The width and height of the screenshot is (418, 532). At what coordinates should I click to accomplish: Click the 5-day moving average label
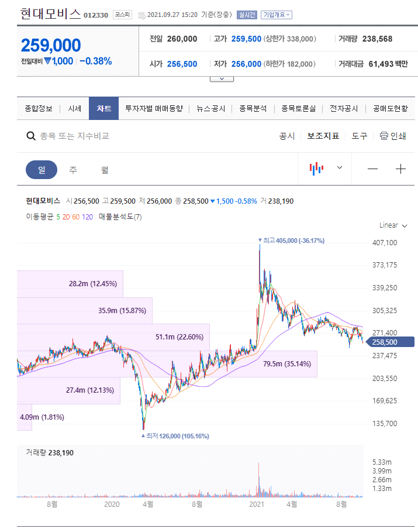[x=58, y=217]
